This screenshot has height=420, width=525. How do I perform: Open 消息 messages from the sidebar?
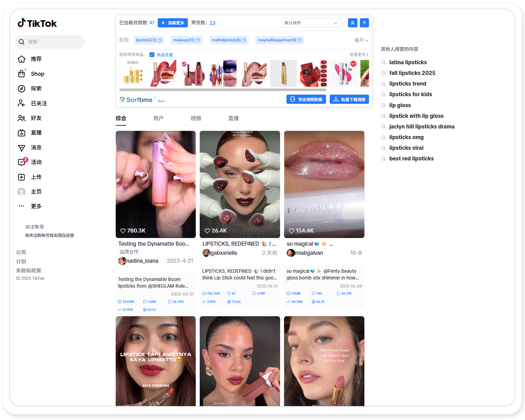22,147
